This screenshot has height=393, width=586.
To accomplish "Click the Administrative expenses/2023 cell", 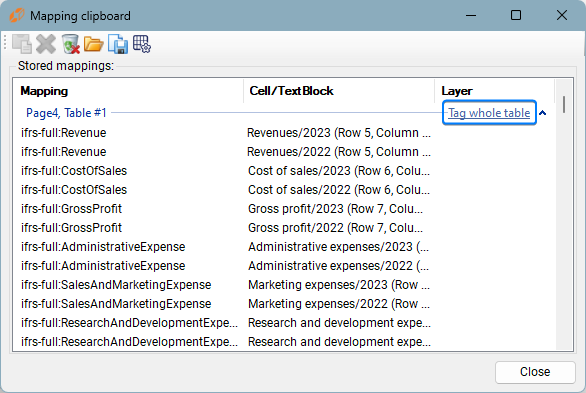I will (x=339, y=247).
